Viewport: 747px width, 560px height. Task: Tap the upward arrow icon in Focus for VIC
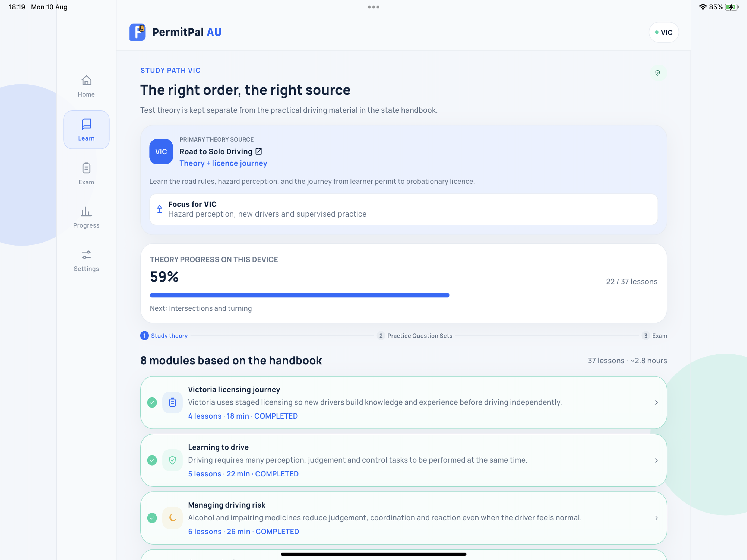point(159,209)
